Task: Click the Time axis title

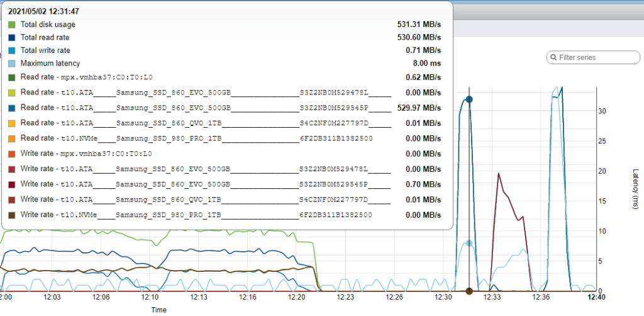Action: 159,310
